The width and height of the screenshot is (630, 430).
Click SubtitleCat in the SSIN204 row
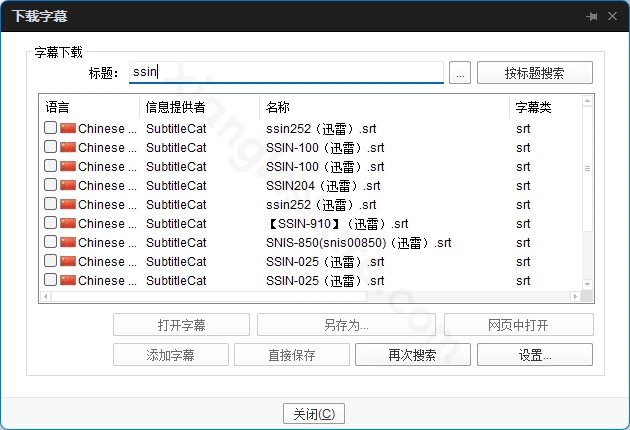[176, 186]
